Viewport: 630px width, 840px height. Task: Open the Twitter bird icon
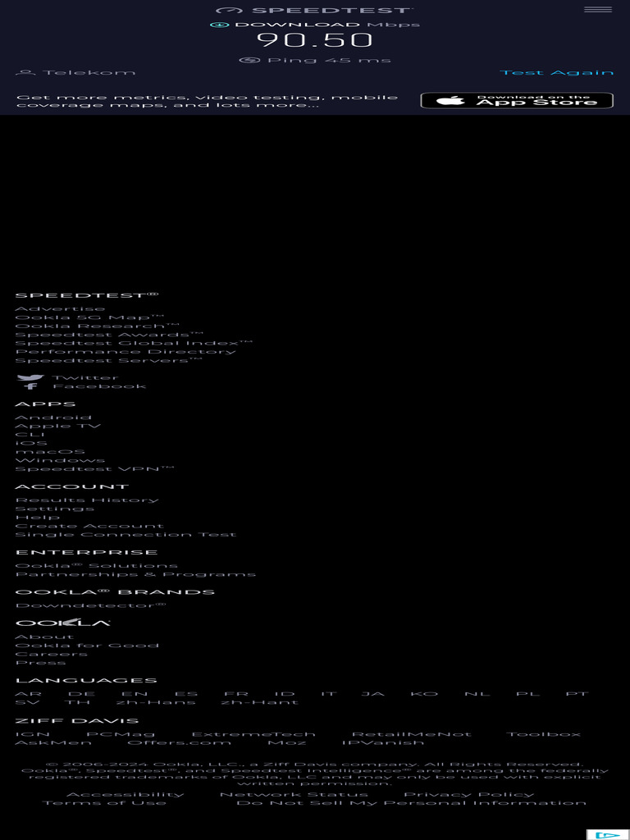pos(30,377)
